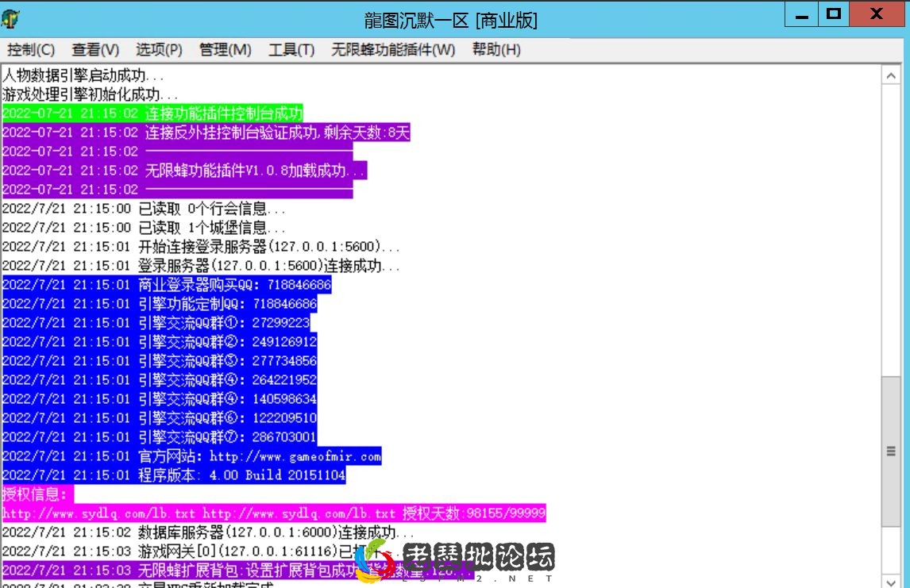Image resolution: width=910 pixels, height=588 pixels.
Task: Open the 无限蜂功能插件(W) menu
Action: coord(393,50)
